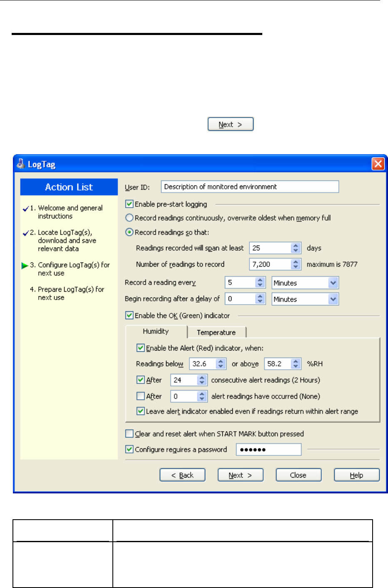Click the LogTag title bar icon
The height and width of the screenshot is (588, 388).
[21, 164]
